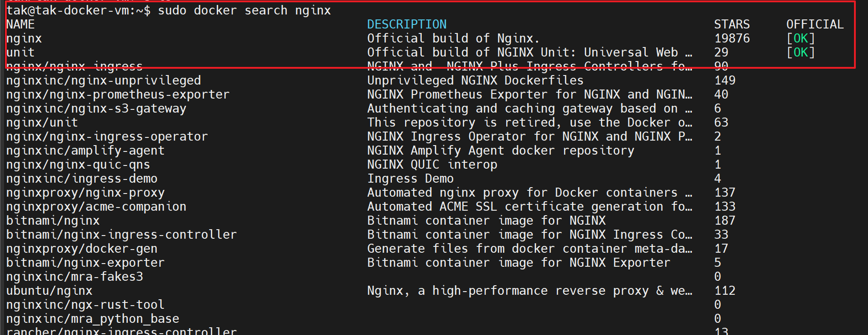Select the DESCRIPTION column header
The width and height of the screenshot is (868, 335).
[x=407, y=24]
